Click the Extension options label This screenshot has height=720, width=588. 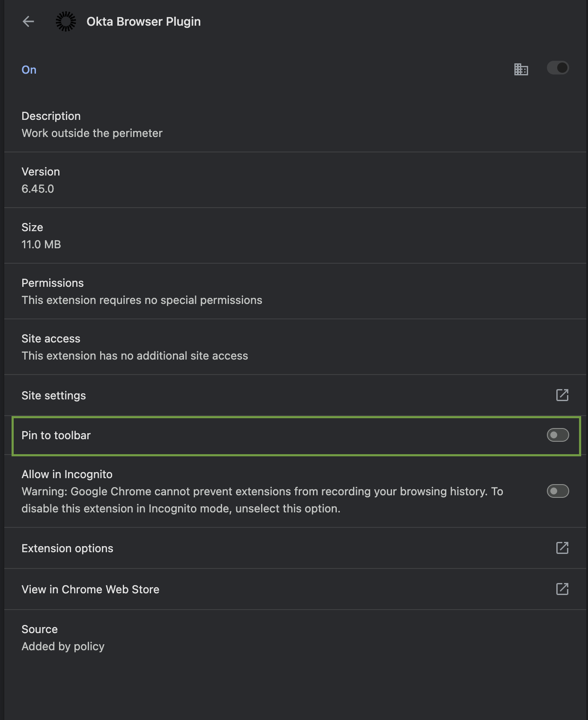click(67, 548)
